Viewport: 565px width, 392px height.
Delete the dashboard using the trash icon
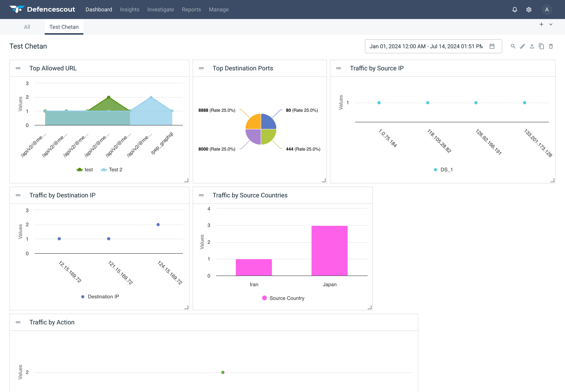(x=551, y=46)
